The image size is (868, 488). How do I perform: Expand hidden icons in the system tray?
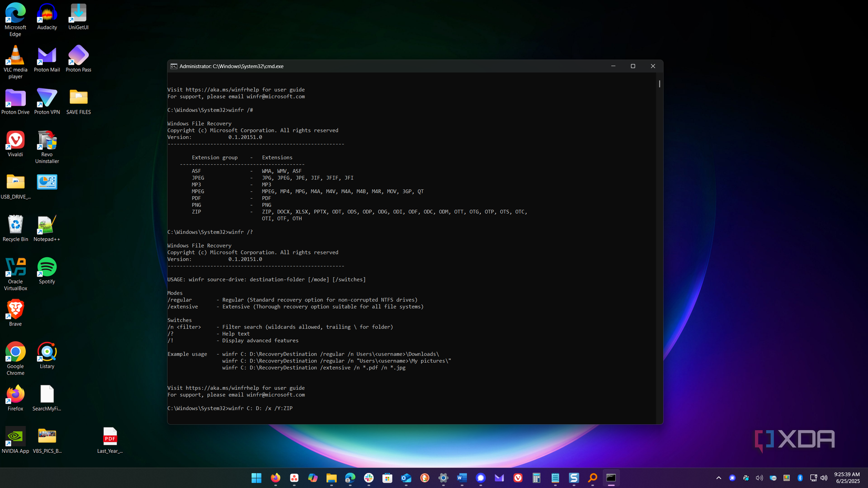pos(719,478)
